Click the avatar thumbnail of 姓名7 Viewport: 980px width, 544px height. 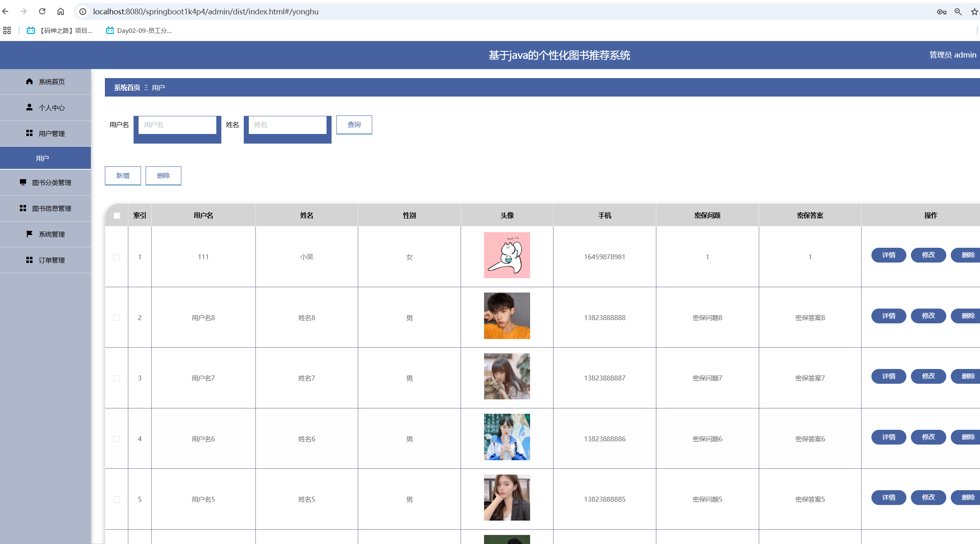(507, 376)
